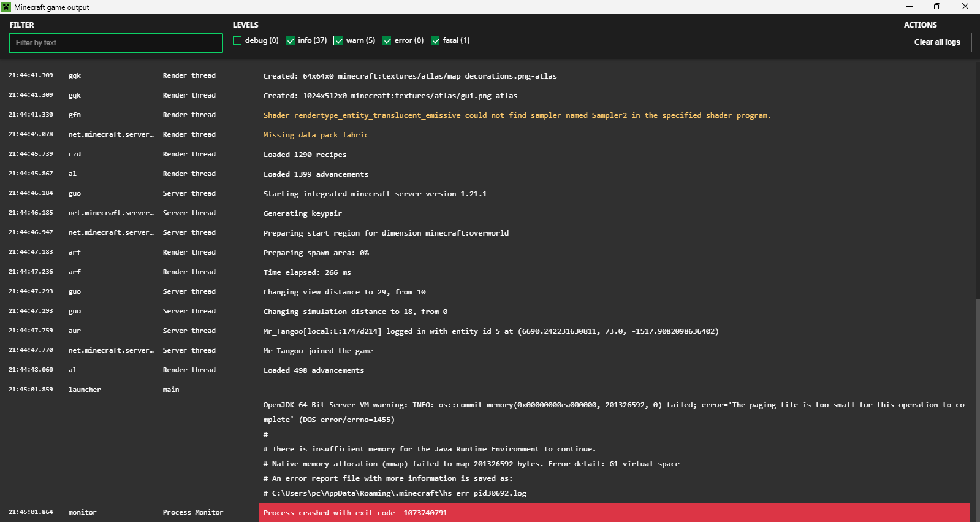Click 'Loaded 498 advancements' log entry
Screen dimensions: 980x522
[x=314, y=370]
